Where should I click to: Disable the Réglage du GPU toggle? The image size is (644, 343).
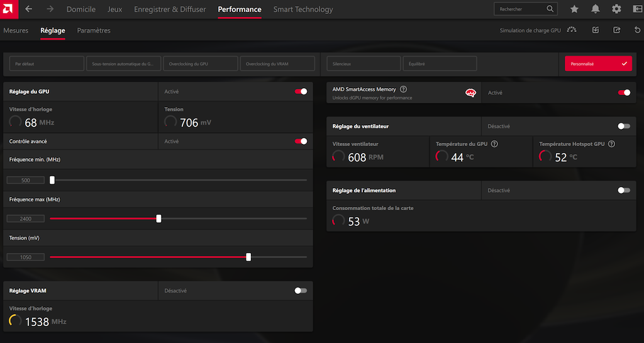(x=301, y=92)
